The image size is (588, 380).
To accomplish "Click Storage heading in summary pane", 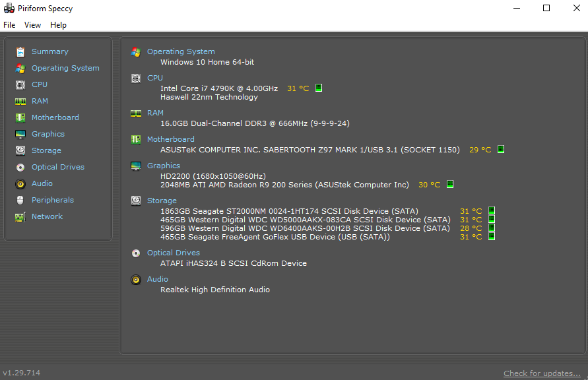I will tap(162, 201).
